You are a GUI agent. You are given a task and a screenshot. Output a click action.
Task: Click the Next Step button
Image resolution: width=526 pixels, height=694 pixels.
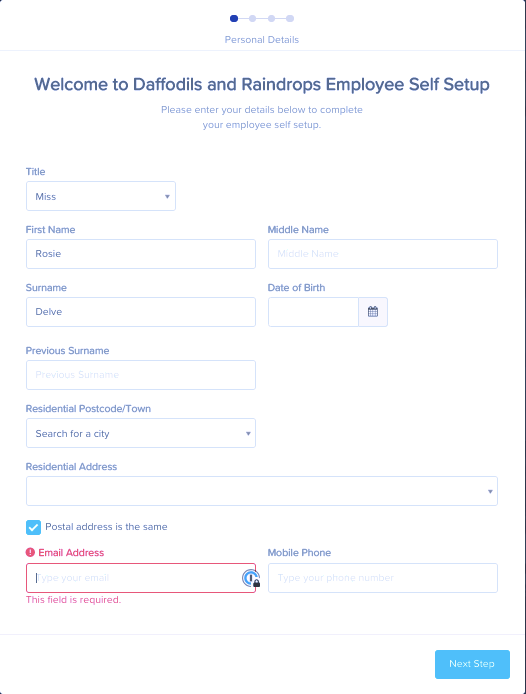[472, 664]
